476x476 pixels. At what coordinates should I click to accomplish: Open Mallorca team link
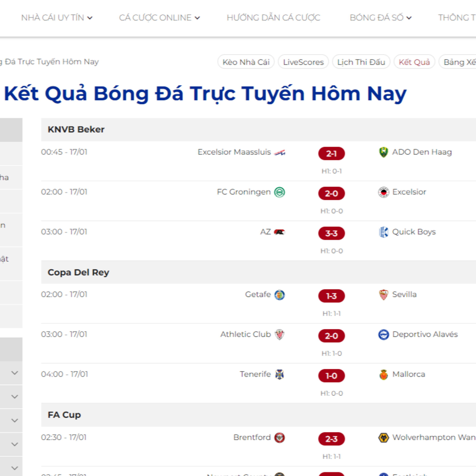coord(409,374)
